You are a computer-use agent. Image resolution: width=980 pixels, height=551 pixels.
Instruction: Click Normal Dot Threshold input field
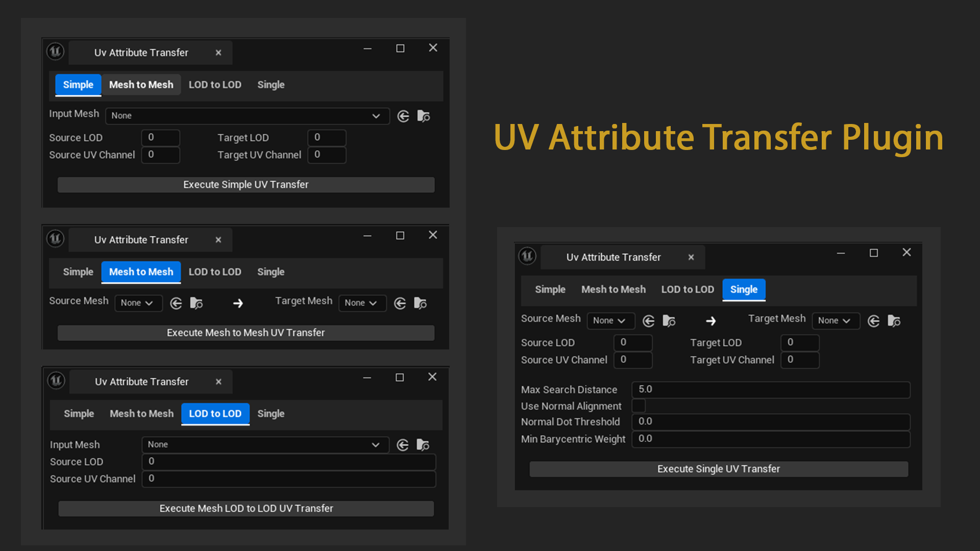click(771, 421)
